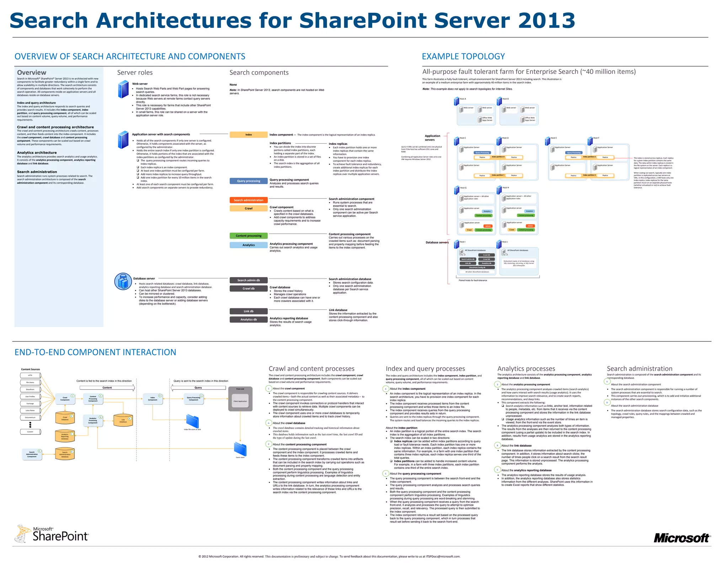Image resolution: width=728 pixels, height=563 pixels.
Task: Click the Database server circular icon
Action: pyautogui.click(x=123, y=281)
